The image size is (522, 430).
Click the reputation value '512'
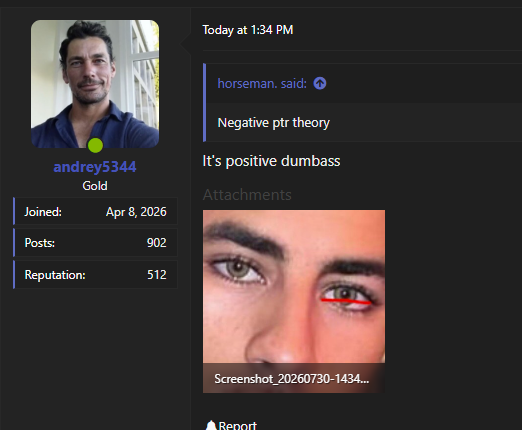tap(157, 275)
